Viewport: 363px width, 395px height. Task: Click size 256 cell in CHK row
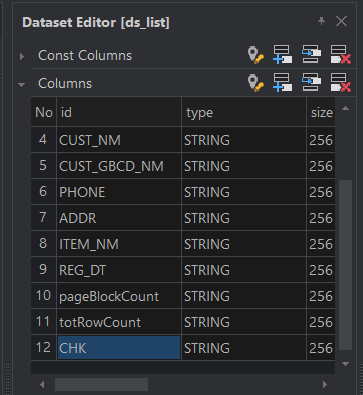(x=321, y=348)
